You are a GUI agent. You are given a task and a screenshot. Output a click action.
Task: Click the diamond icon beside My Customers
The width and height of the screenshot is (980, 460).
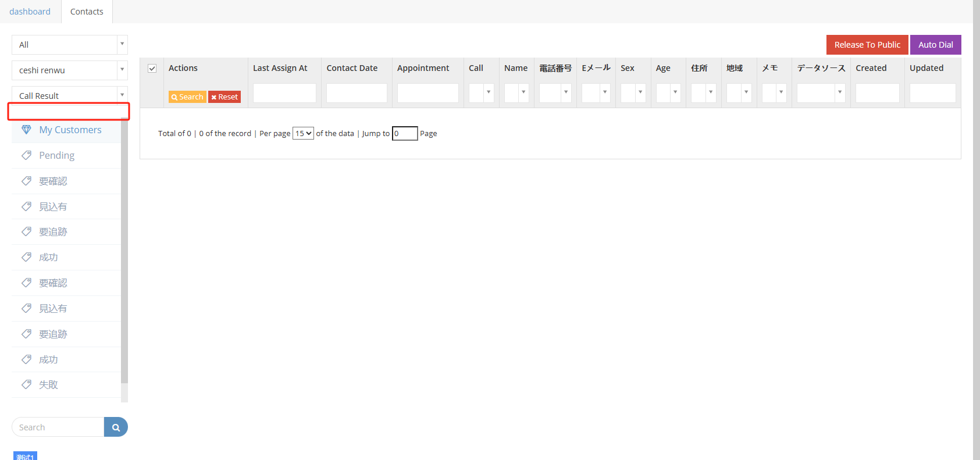tap(26, 130)
